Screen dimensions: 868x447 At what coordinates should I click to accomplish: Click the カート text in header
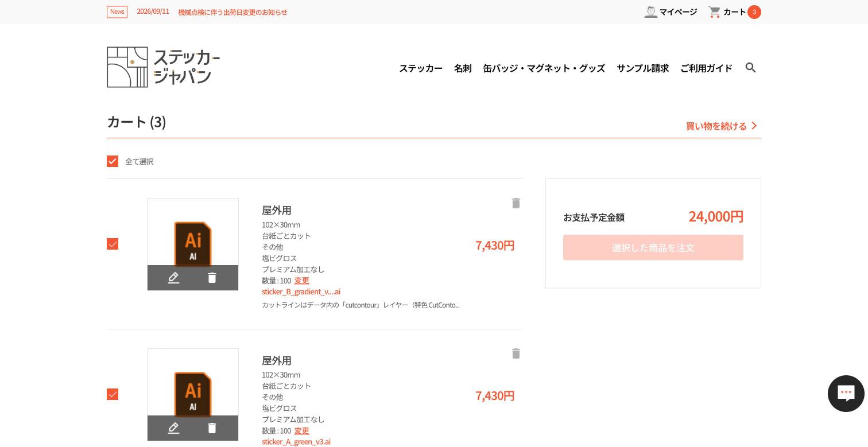coord(734,12)
